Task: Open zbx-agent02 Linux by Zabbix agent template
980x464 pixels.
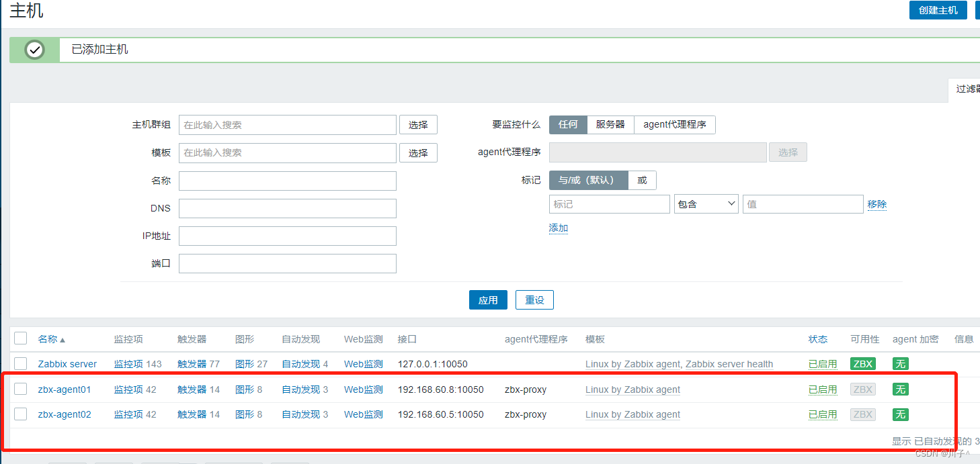Action: [632, 414]
